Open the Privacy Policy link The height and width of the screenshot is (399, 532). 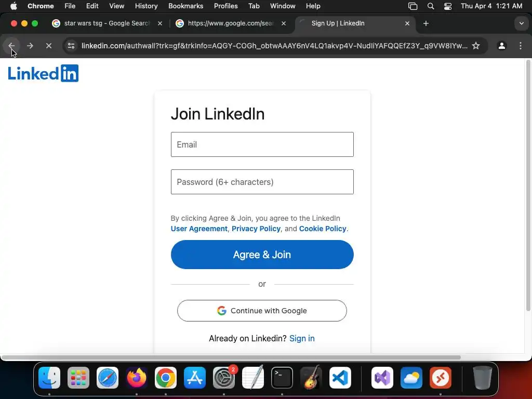coord(256,229)
